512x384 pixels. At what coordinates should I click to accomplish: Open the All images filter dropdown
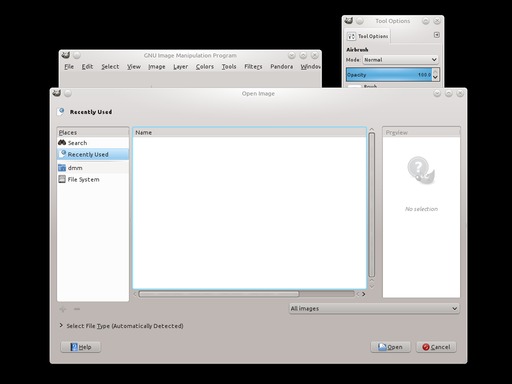pyautogui.click(x=374, y=309)
